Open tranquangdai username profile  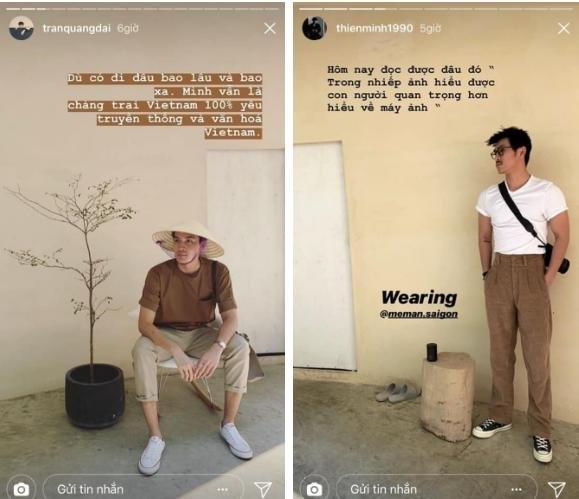76,28
